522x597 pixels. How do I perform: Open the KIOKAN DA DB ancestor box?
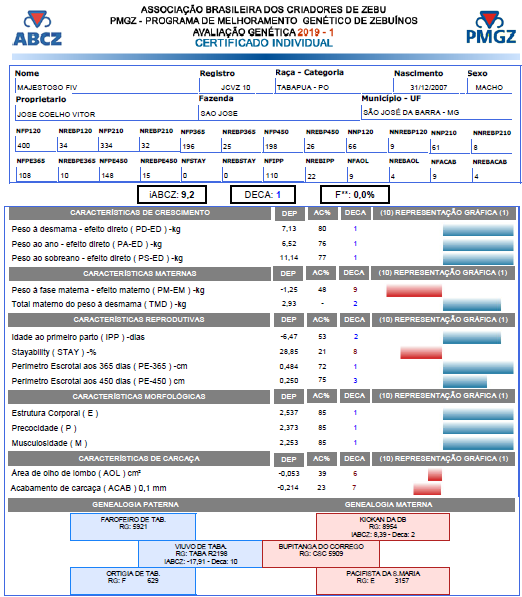(x=383, y=527)
